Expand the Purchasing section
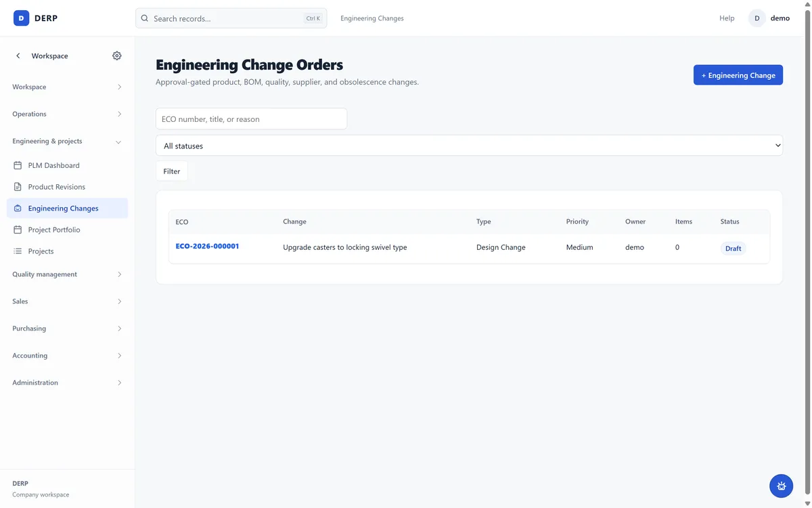 67,329
